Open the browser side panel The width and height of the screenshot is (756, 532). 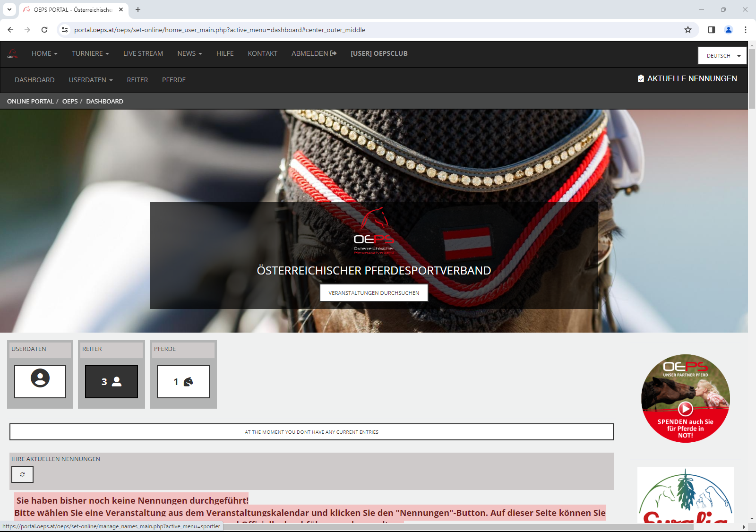[x=712, y=30]
